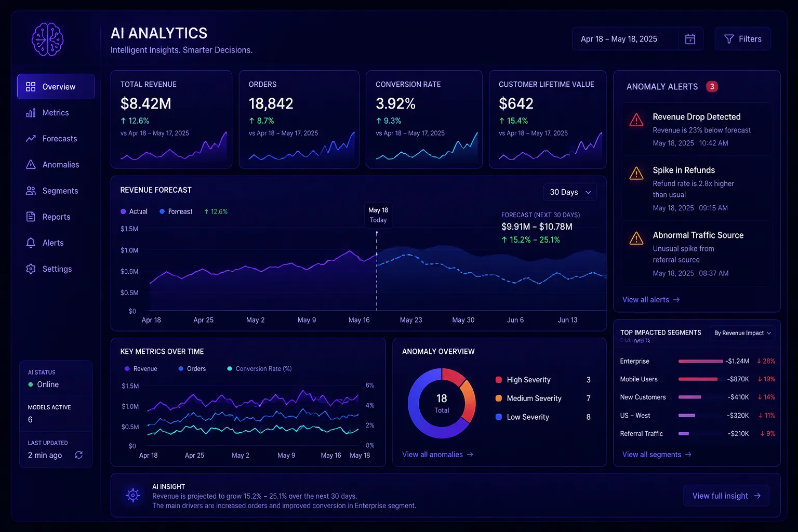798x532 pixels.
Task: Toggle Conversion Rate series in legend
Action: [x=259, y=369]
